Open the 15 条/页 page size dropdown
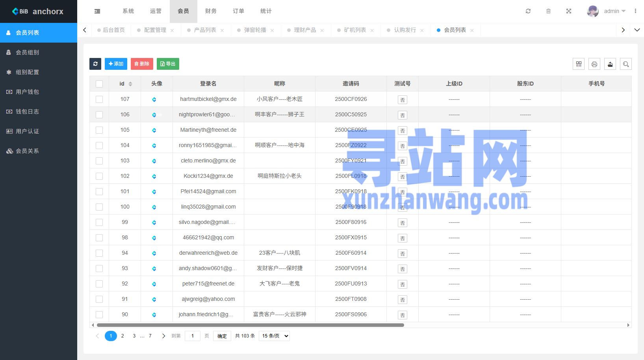The height and width of the screenshot is (360, 644). pos(274,336)
